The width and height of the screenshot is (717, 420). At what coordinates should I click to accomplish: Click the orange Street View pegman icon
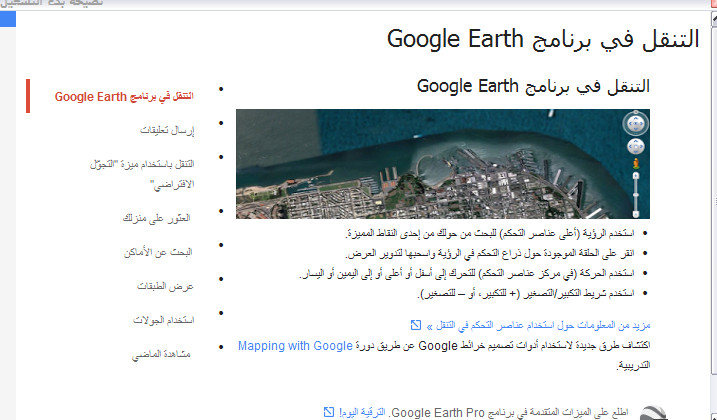click(x=635, y=163)
